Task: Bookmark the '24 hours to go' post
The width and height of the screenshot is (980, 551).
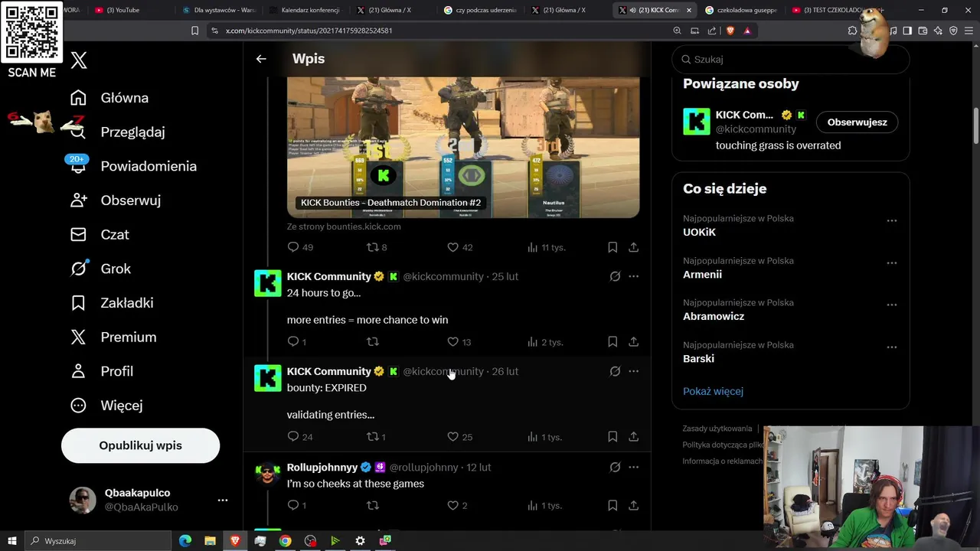Action: tap(612, 342)
